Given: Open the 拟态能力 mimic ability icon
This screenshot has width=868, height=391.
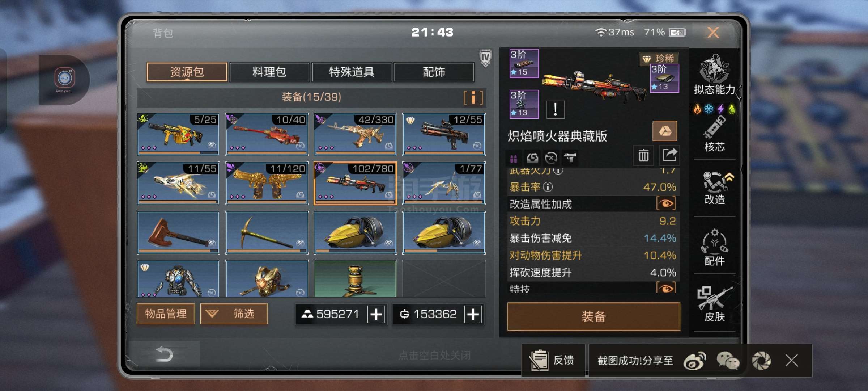Looking at the screenshot, I should tap(714, 75).
